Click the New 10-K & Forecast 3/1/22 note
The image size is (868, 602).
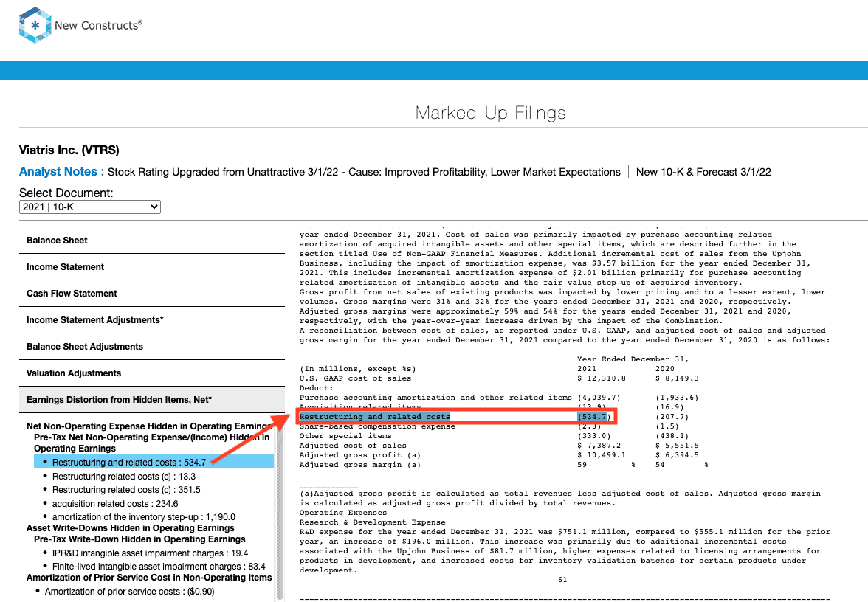pyautogui.click(x=703, y=172)
